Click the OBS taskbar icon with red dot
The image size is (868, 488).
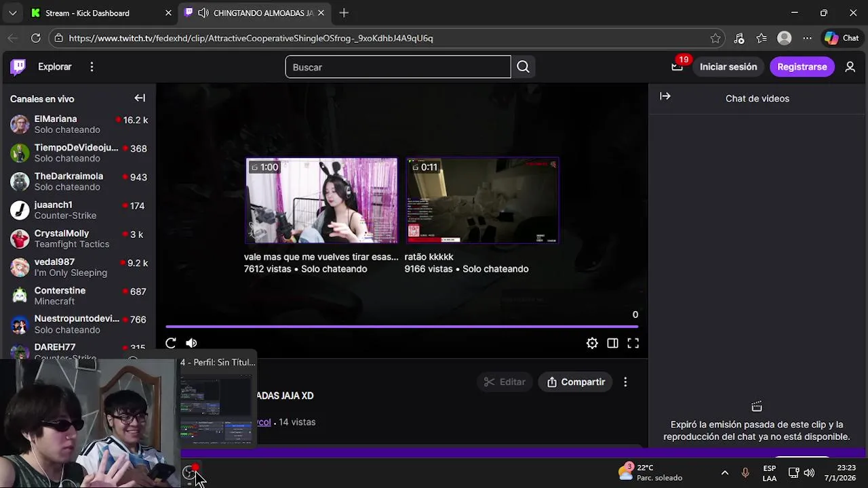[191, 472]
